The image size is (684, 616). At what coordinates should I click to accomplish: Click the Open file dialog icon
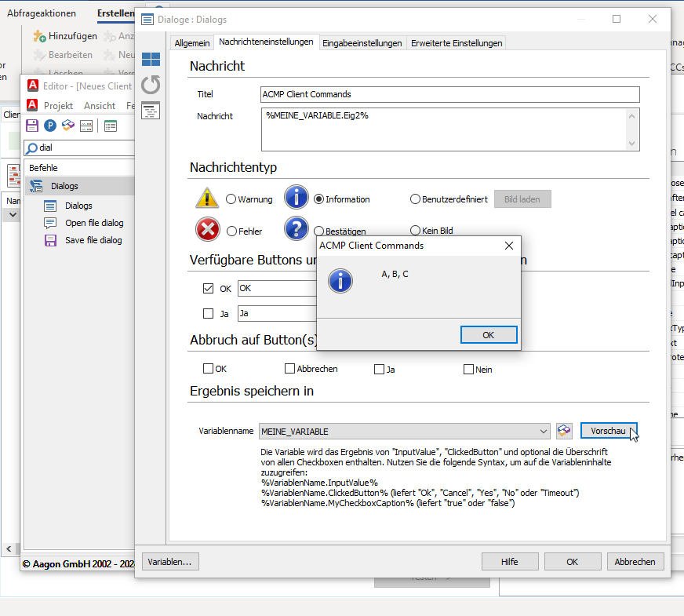pyautogui.click(x=50, y=223)
